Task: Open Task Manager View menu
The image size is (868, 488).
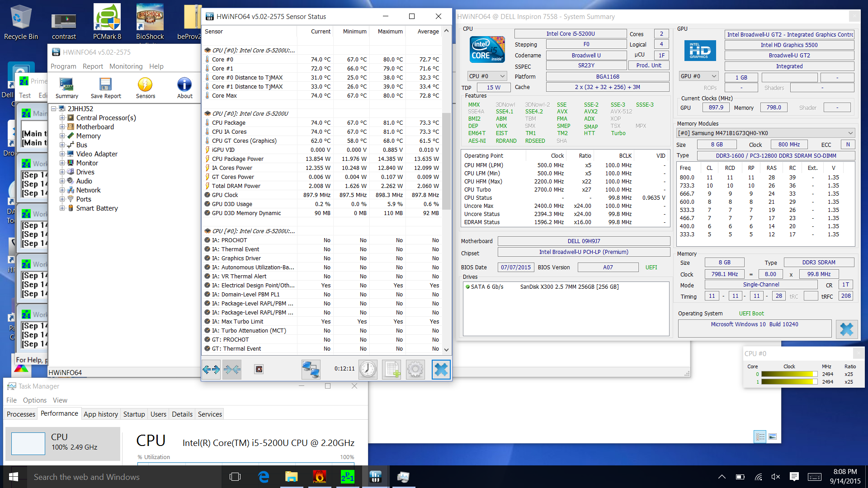Action: pos(60,400)
